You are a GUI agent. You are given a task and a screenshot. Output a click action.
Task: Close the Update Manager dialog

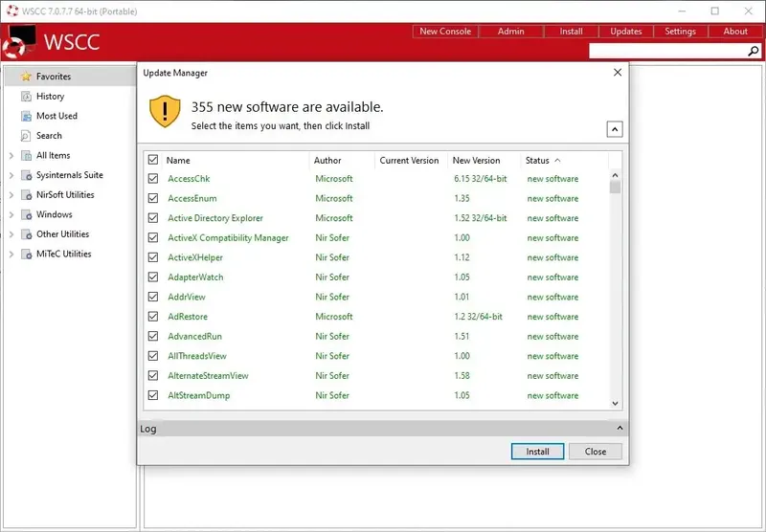pos(618,72)
